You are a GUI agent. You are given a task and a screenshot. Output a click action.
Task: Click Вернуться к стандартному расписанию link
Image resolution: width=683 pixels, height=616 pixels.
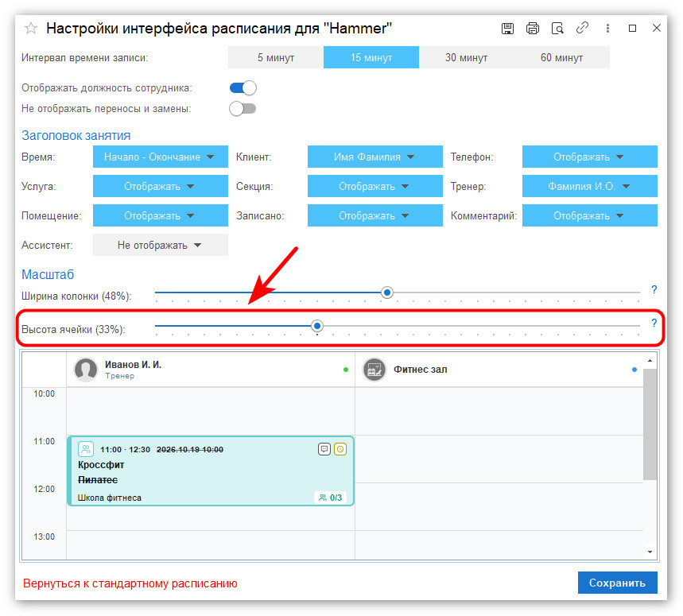pos(130,583)
